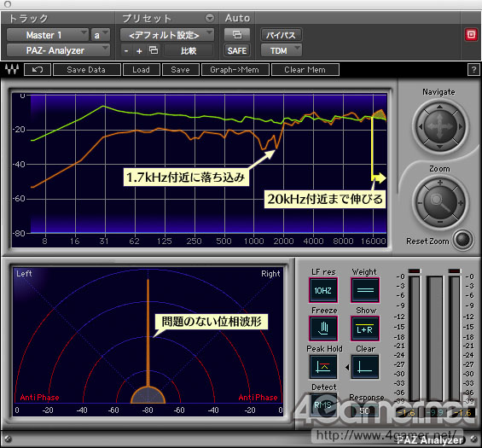Viewport: 482px width, 448px height.
Task: Navigate up with the top arrow
Action: 440,107
